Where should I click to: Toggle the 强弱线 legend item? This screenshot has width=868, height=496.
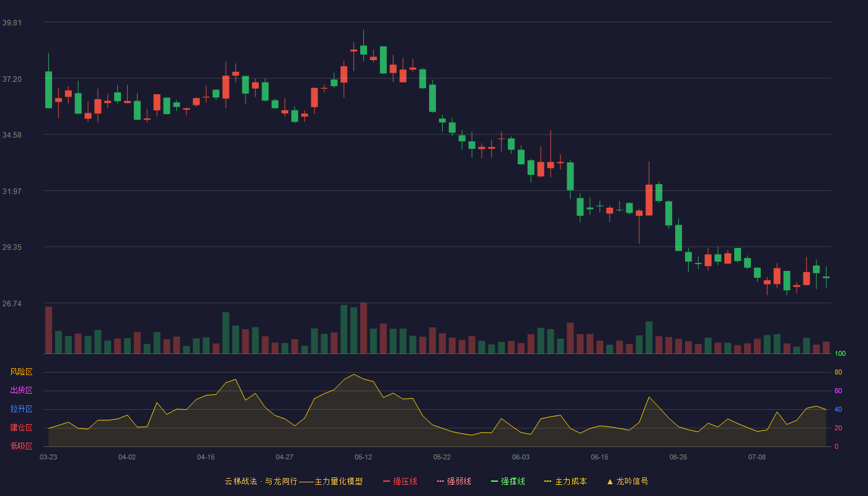[x=454, y=481]
